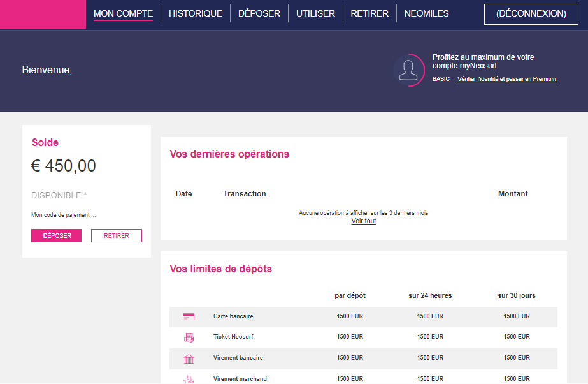This screenshot has width=588, height=384.
Task: Open the Retirer navigation tab
Action: point(369,13)
